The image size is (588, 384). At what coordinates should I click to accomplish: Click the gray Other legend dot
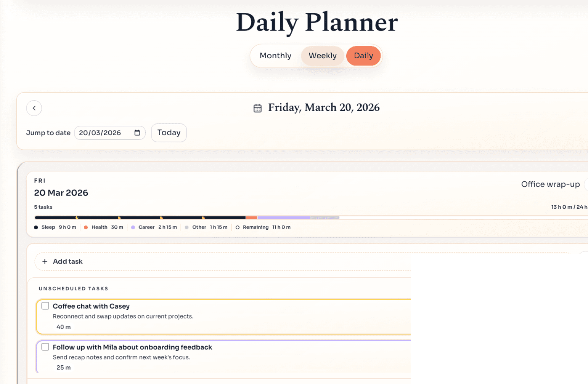click(x=186, y=227)
